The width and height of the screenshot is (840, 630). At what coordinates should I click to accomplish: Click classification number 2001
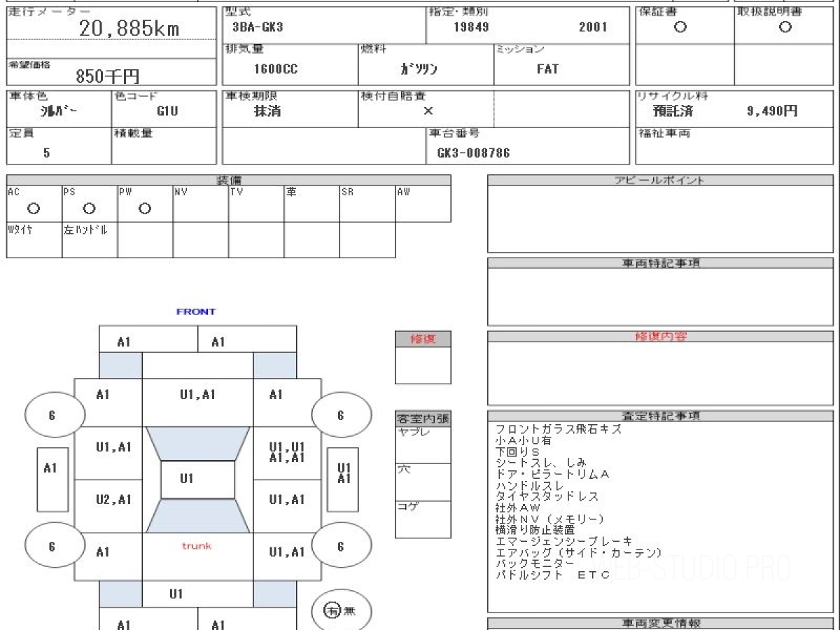pyautogui.click(x=594, y=28)
